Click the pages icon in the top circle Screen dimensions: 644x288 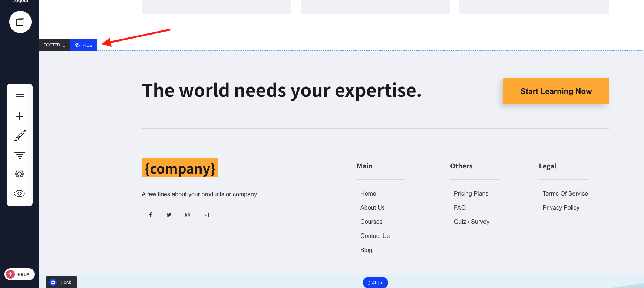click(x=20, y=22)
